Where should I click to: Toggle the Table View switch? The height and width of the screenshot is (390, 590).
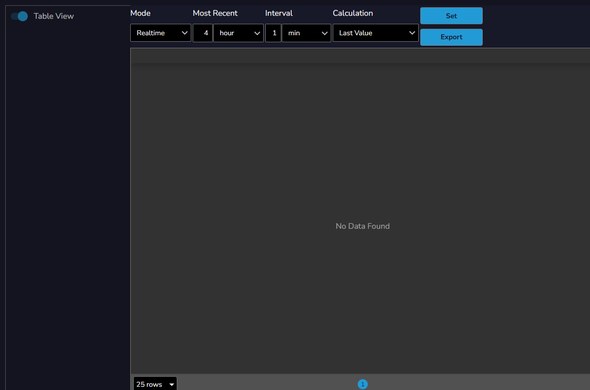(19, 16)
